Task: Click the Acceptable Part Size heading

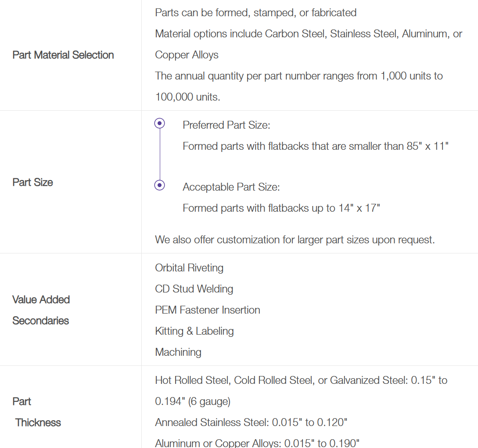Action: point(231,187)
